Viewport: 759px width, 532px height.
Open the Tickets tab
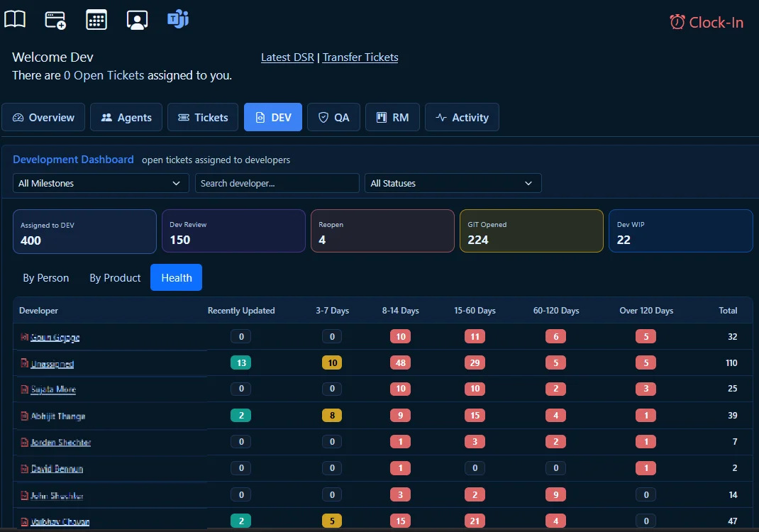point(203,117)
